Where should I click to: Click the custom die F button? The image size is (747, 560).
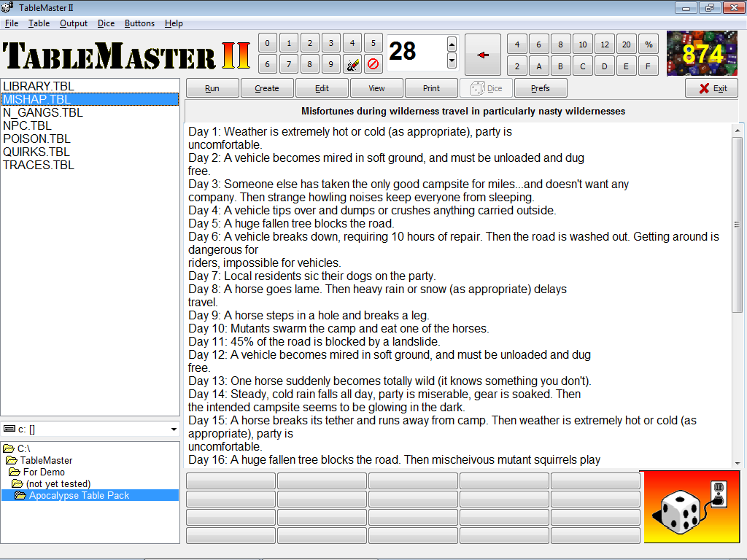click(649, 66)
